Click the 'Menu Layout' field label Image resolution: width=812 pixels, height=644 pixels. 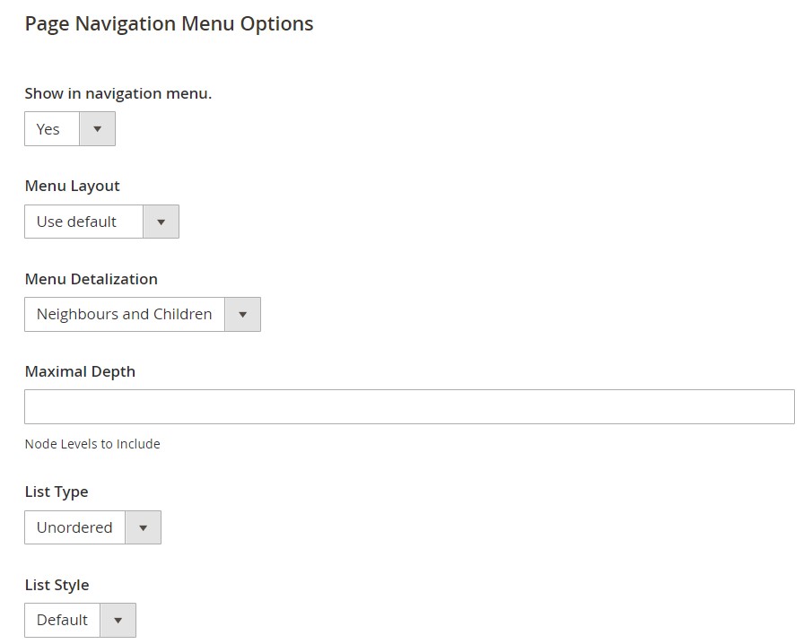(x=72, y=187)
